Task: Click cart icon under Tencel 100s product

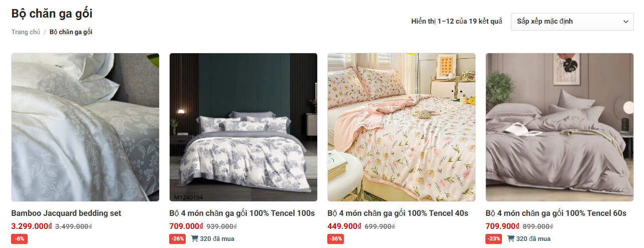Action: pyautogui.click(x=194, y=239)
